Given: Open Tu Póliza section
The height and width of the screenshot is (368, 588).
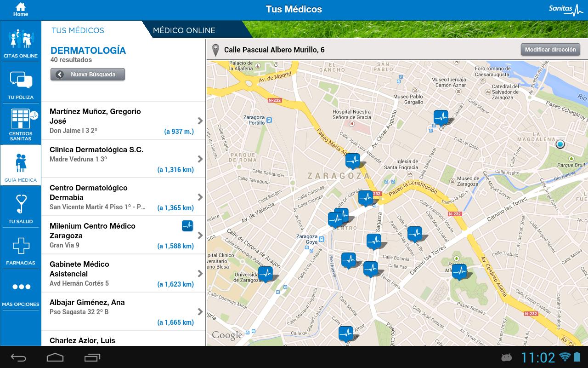Looking at the screenshot, I should [x=21, y=83].
